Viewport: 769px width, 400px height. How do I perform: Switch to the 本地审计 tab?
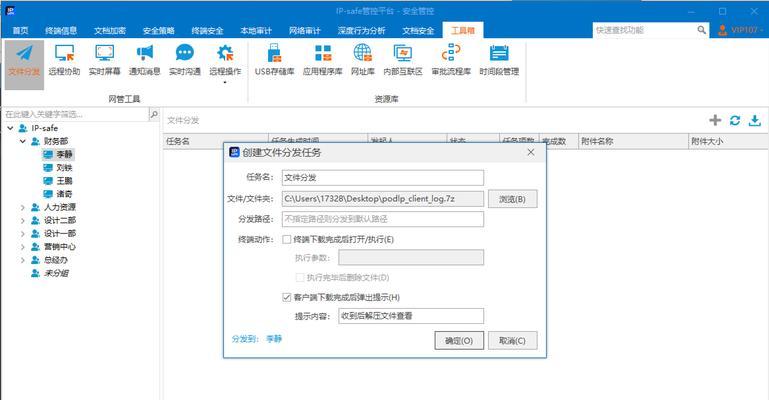[256, 30]
